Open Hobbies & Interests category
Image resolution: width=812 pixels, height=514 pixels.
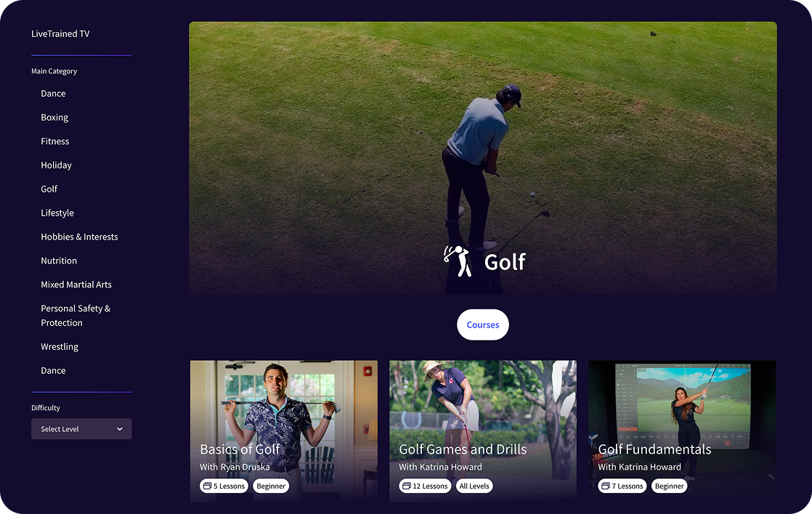[79, 237]
